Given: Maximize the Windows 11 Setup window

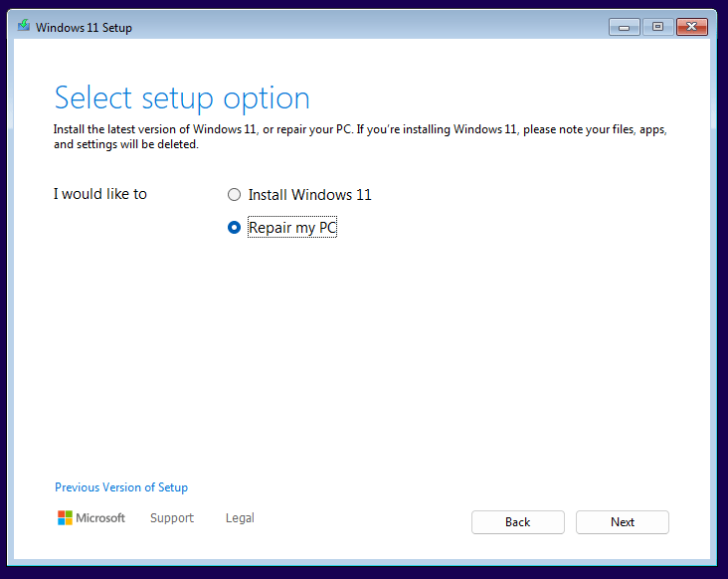Looking at the screenshot, I should (657, 27).
